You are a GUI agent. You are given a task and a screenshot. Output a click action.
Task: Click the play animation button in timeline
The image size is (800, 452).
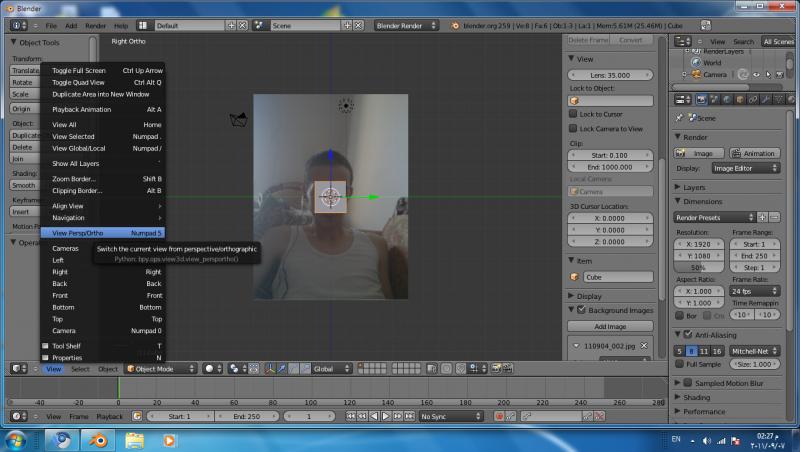tap(386, 416)
